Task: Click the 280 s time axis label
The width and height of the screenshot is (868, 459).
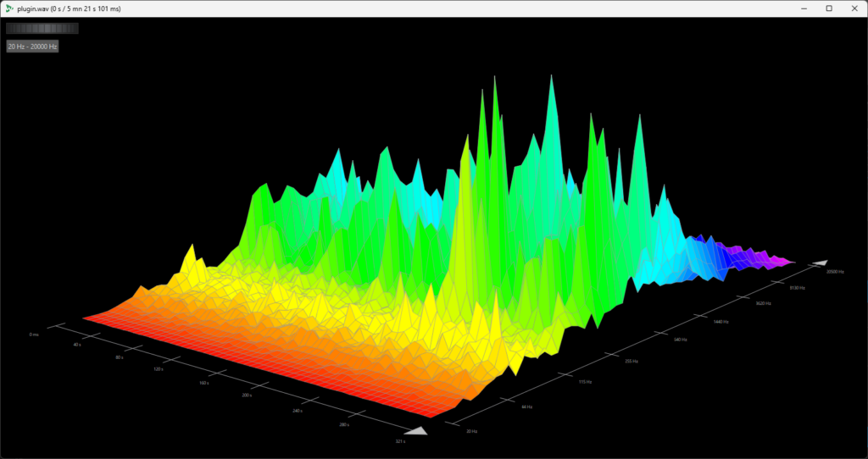Action: coord(344,423)
